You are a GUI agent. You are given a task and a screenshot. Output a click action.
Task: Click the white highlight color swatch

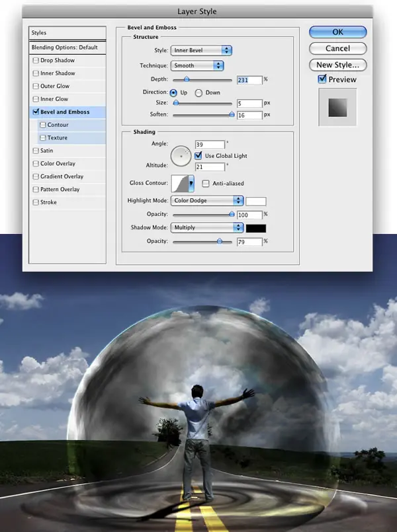click(256, 201)
